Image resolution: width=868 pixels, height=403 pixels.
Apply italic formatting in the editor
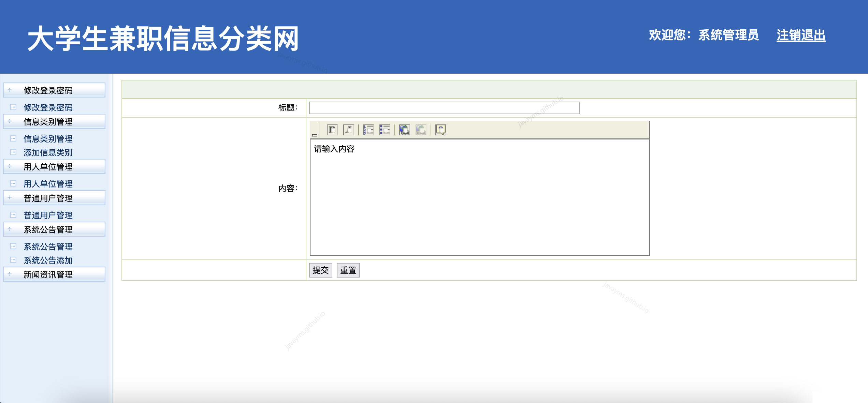[349, 130]
